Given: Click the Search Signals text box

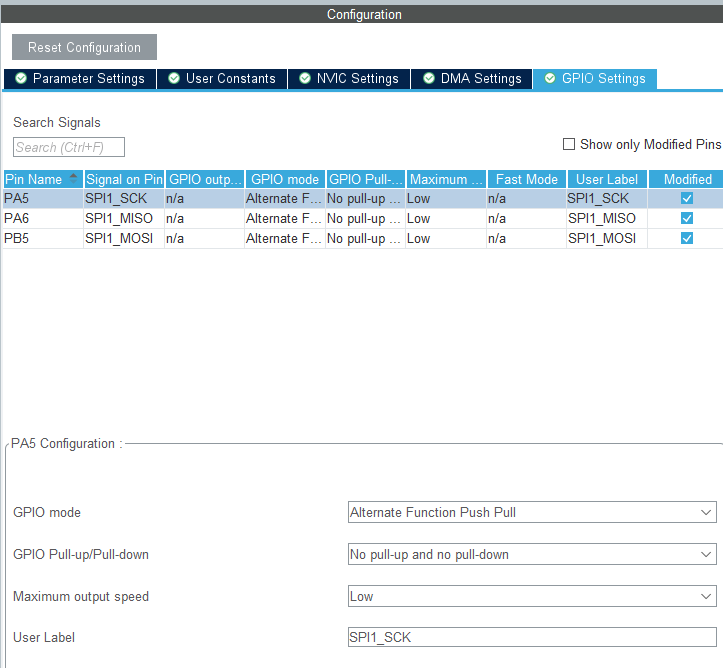Looking at the screenshot, I should pos(69,147).
